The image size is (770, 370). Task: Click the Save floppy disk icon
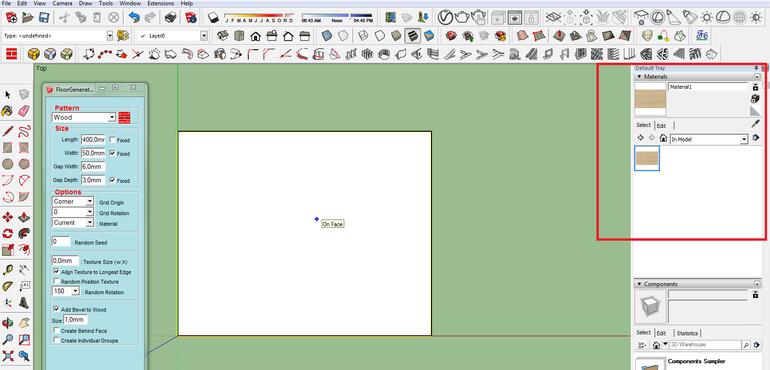pyautogui.click(x=44, y=18)
